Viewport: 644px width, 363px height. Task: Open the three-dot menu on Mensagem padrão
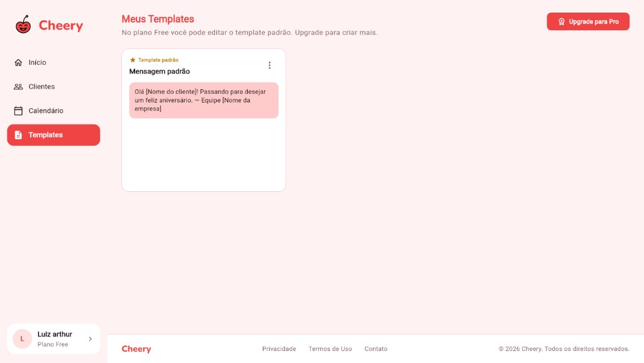pos(269,65)
